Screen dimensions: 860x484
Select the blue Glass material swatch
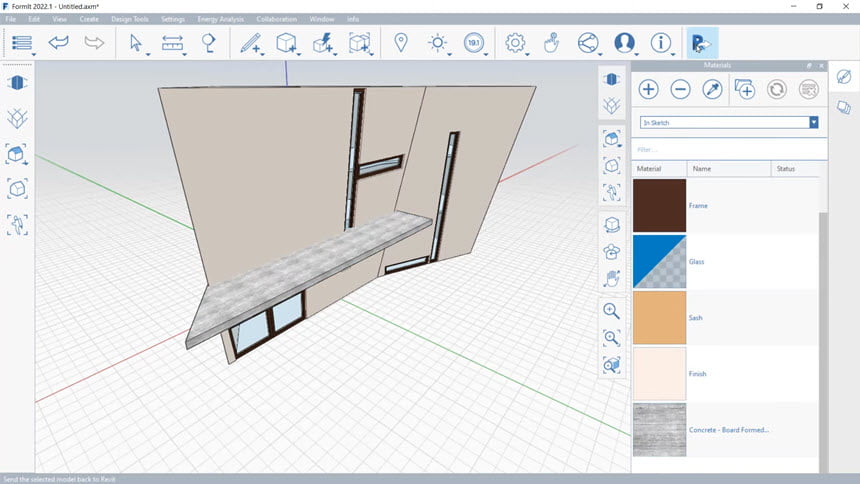coord(659,262)
